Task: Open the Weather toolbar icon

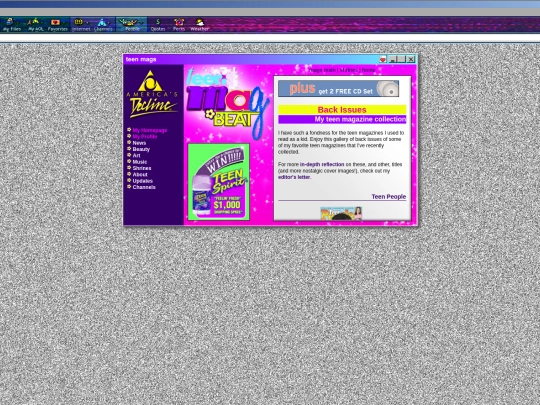Action: pos(200,22)
